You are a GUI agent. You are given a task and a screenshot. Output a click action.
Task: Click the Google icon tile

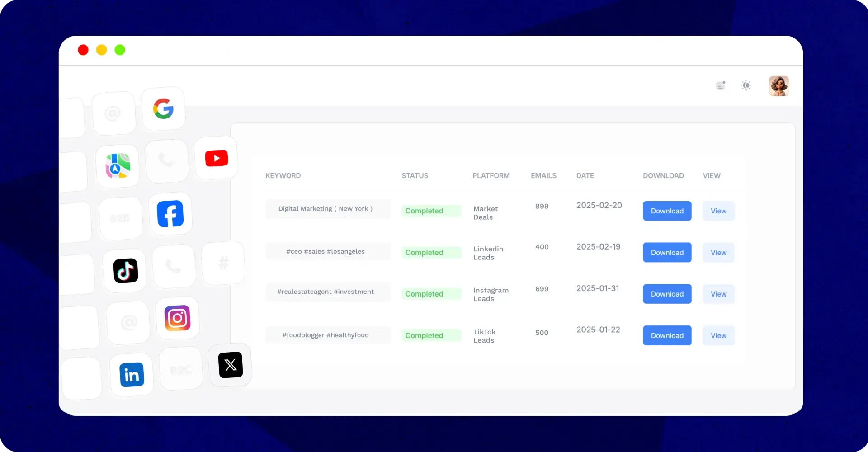pyautogui.click(x=163, y=109)
